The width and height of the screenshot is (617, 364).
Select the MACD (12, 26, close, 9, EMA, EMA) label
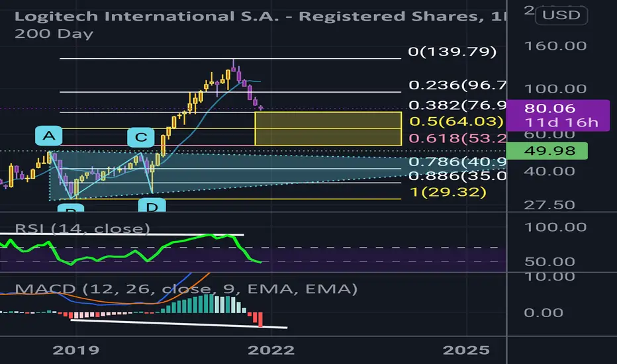(x=186, y=289)
